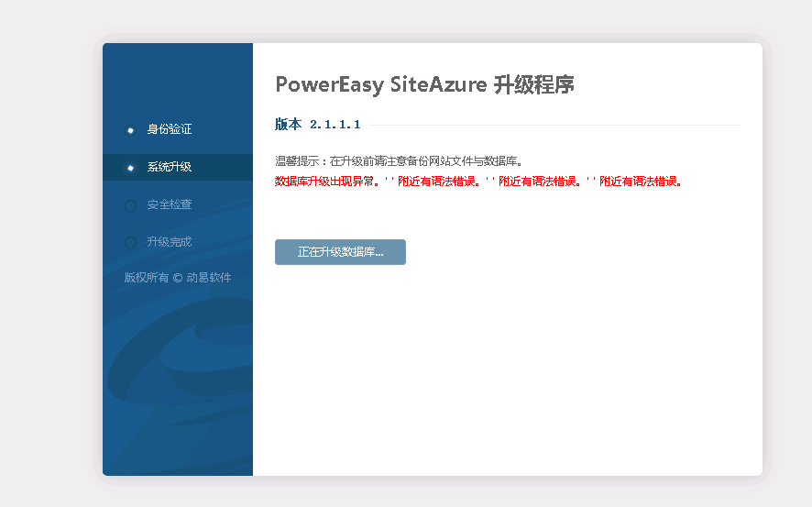The width and height of the screenshot is (812, 507).
Task: Select the 身份验证 step label
Action: click(170, 130)
